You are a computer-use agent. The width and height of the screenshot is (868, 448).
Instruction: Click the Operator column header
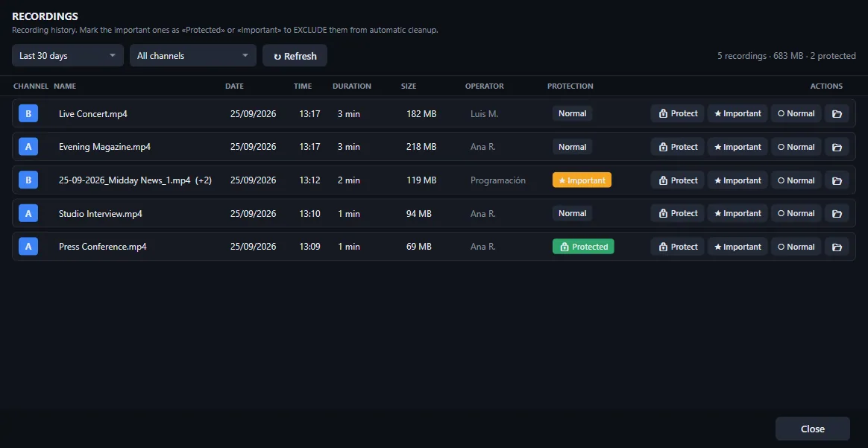pyautogui.click(x=485, y=86)
